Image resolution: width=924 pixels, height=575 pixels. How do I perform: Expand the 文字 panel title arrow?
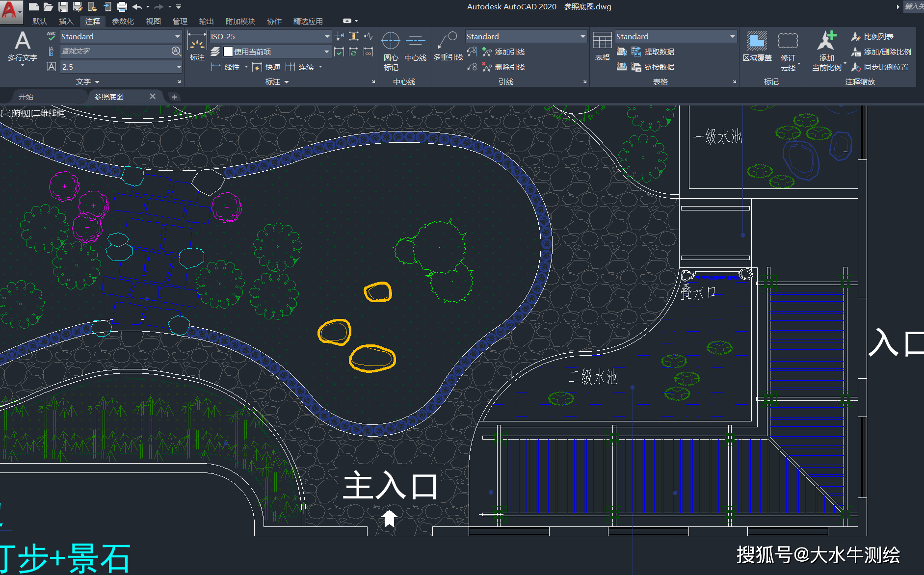(x=97, y=82)
